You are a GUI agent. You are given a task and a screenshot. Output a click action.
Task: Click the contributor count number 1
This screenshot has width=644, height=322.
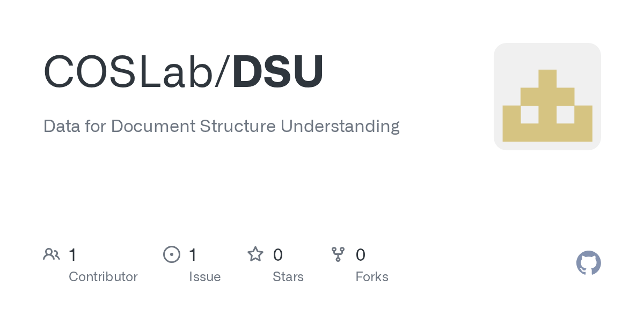coord(72,255)
